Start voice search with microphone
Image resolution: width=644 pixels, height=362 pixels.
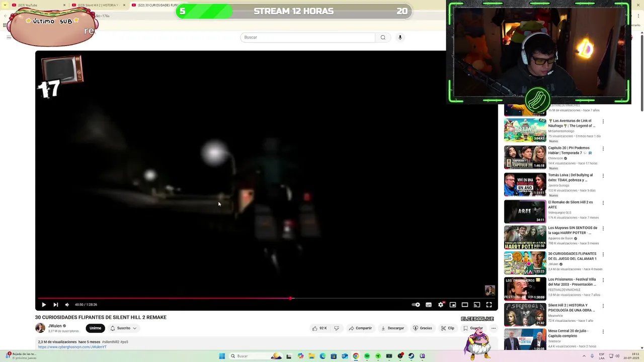pos(400,37)
